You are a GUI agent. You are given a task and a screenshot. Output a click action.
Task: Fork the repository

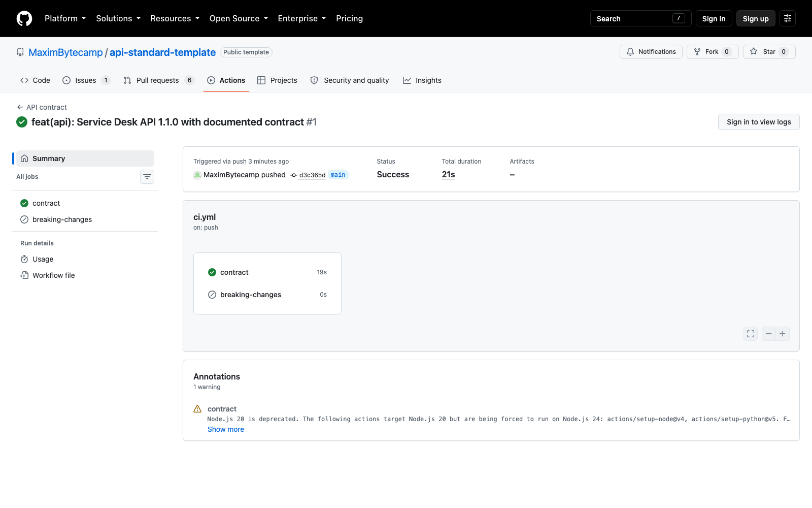click(713, 52)
